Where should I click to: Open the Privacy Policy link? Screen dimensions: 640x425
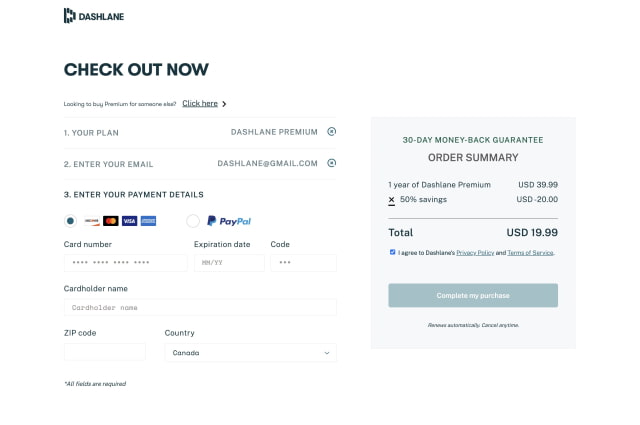tap(475, 253)
